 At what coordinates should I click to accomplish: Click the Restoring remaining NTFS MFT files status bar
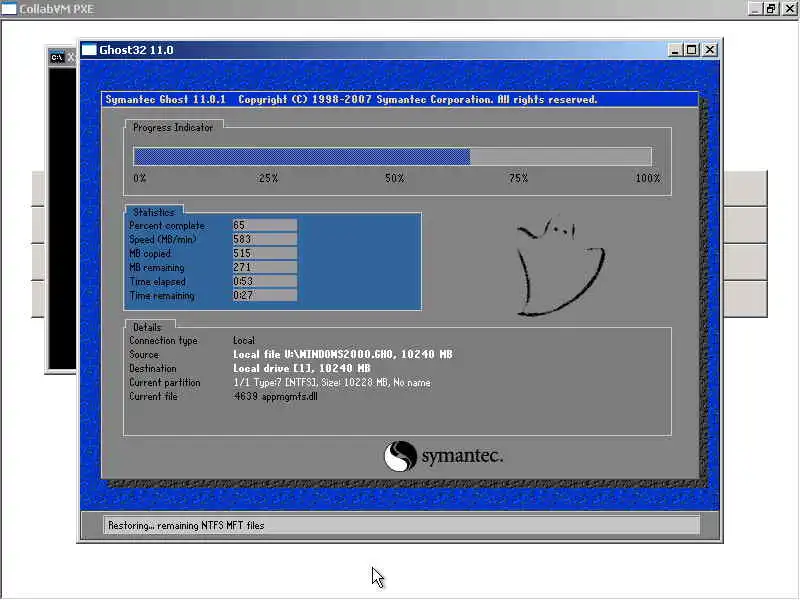(402, 525)
